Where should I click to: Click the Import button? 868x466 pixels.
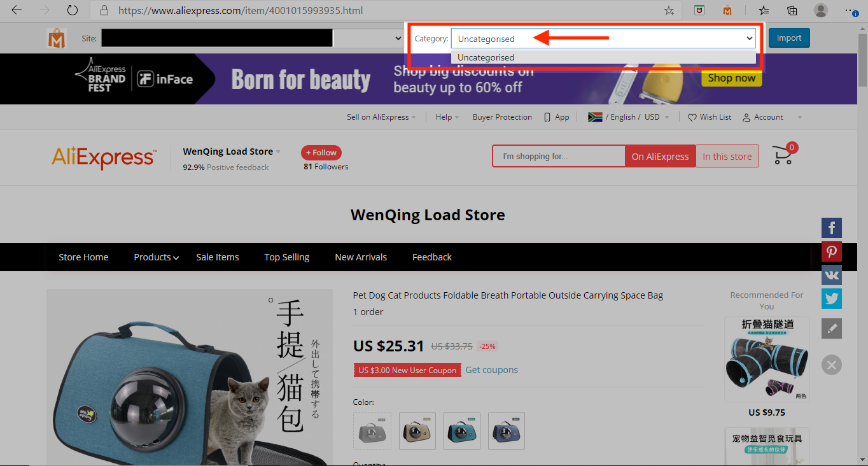click(x=789, y=38)
